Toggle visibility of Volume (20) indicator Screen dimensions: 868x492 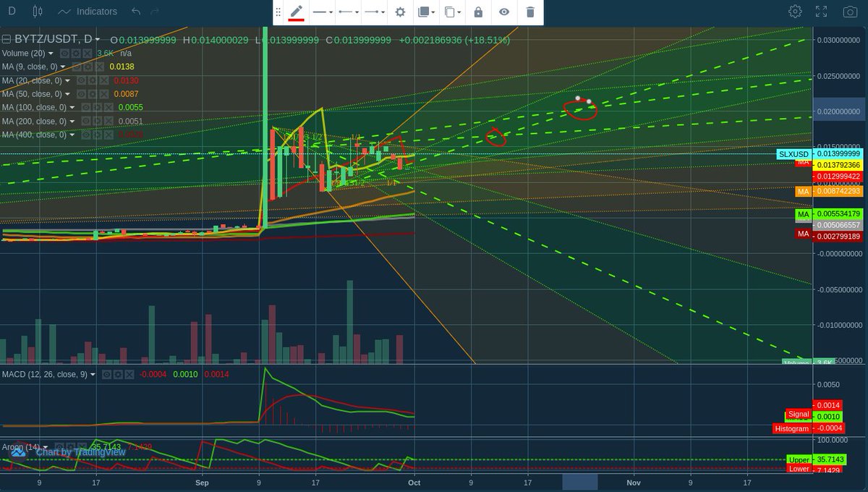point(64,54)
